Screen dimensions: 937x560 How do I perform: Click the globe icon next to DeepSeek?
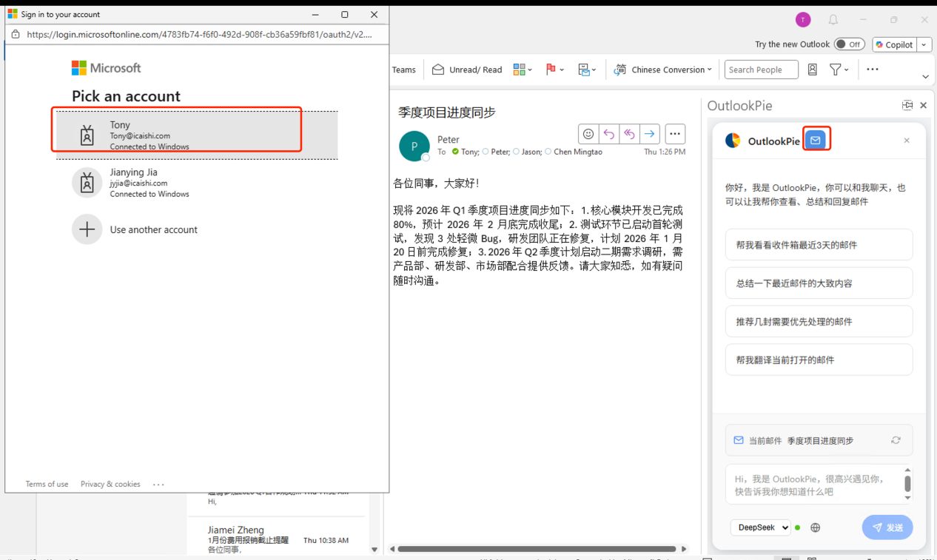click(x=816, y=527)
